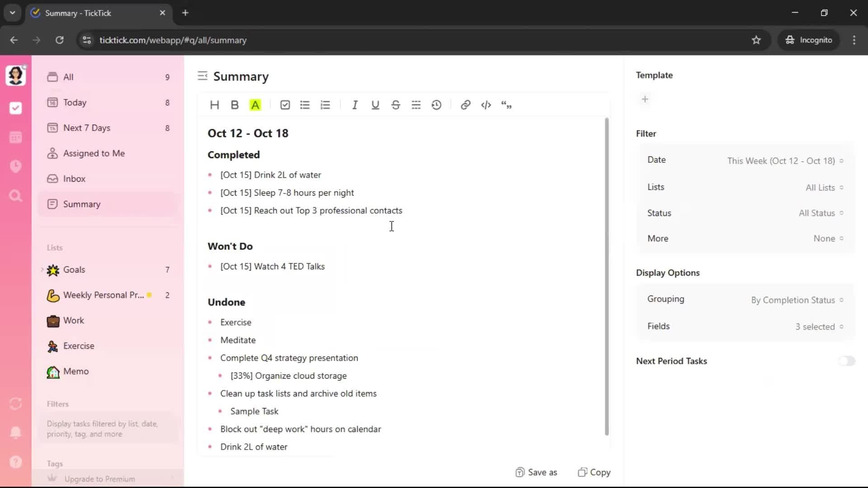
Task: Toggle the sidebar with the Summary menu icon
Action: (x=203, y=76)
